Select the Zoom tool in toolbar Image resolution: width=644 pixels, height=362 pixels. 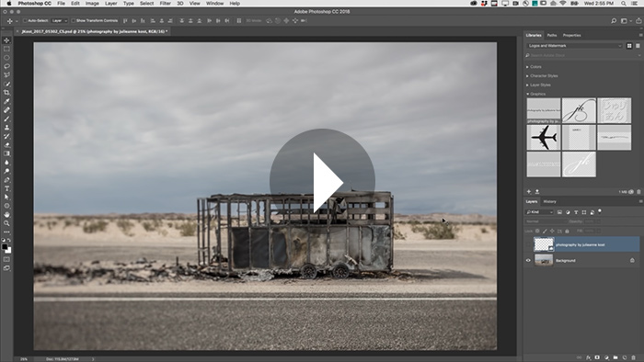(x=6, y=223)
